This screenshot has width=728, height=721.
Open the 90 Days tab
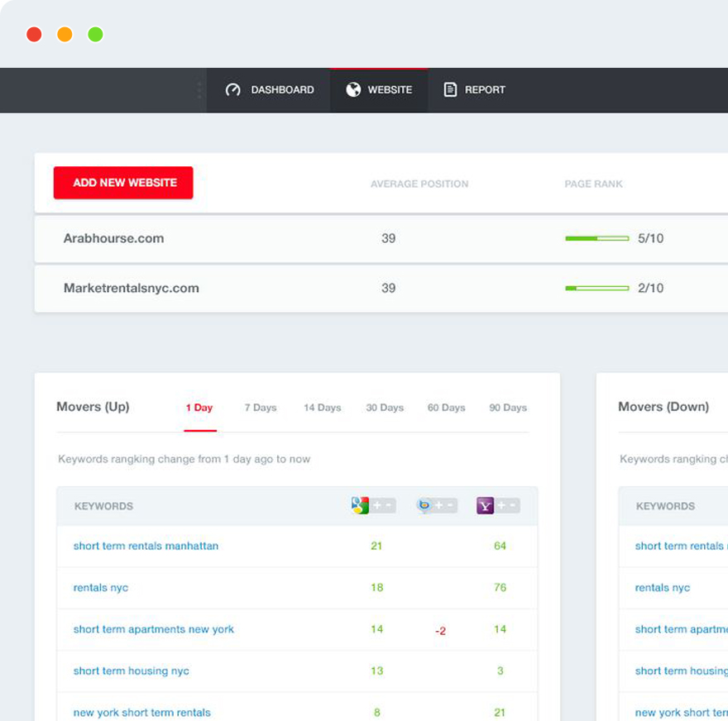click(507, 408)
